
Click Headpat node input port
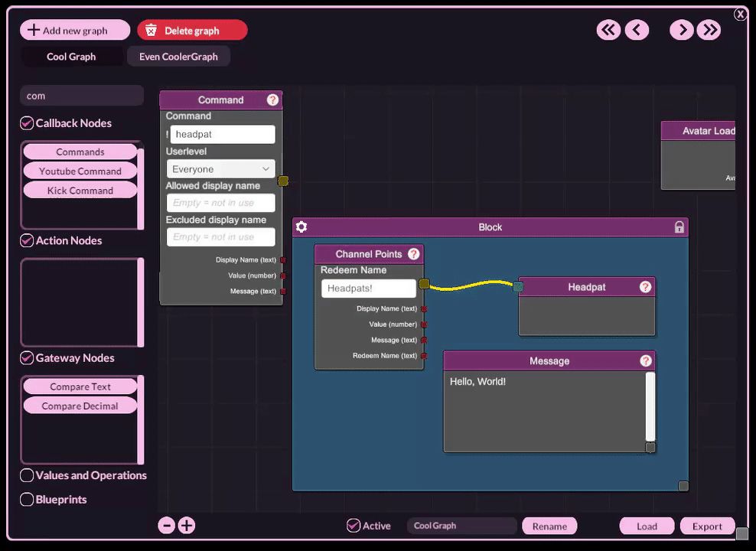tap(518, 287)
